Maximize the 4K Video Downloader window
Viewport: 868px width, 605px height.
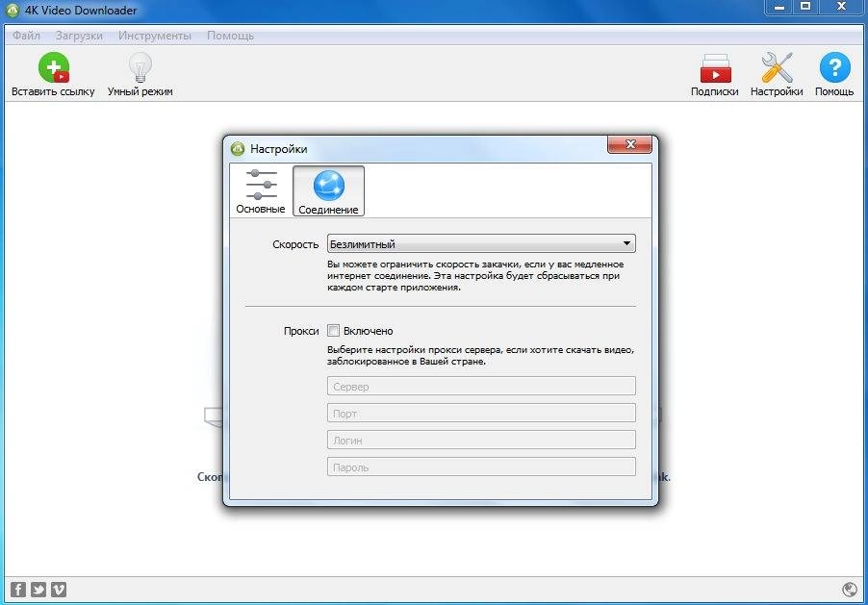[806, 7]
